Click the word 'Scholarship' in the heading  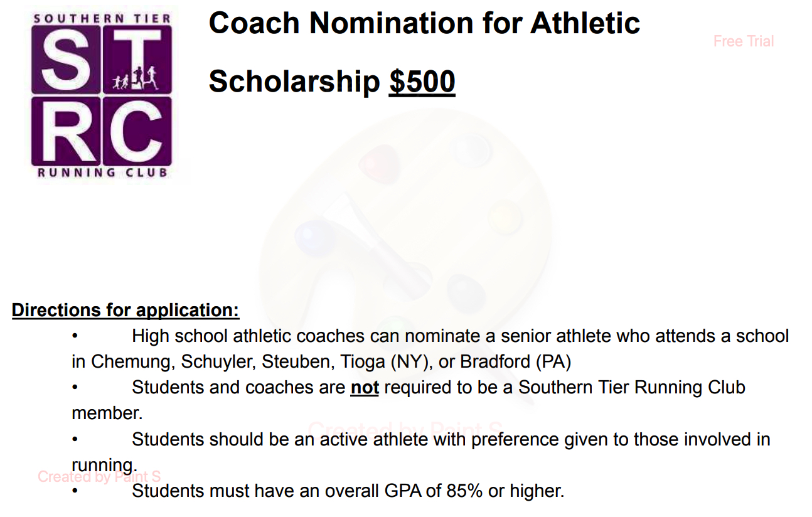294,82
